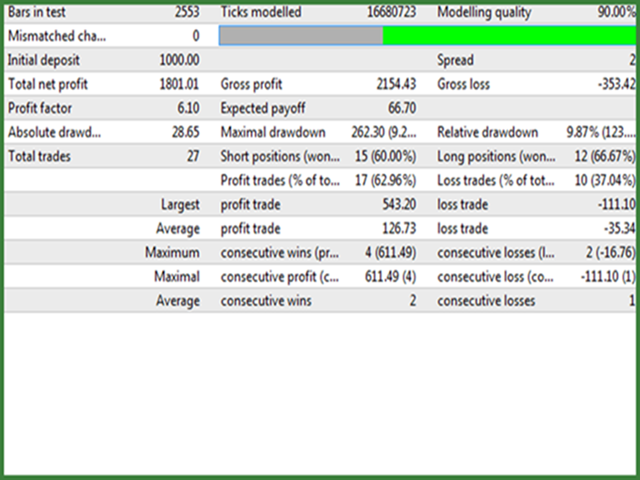Click the 'Mismatched cha...' label
Image resolution: width=640 pixels, height=480 pixels.
click(57, 36)
